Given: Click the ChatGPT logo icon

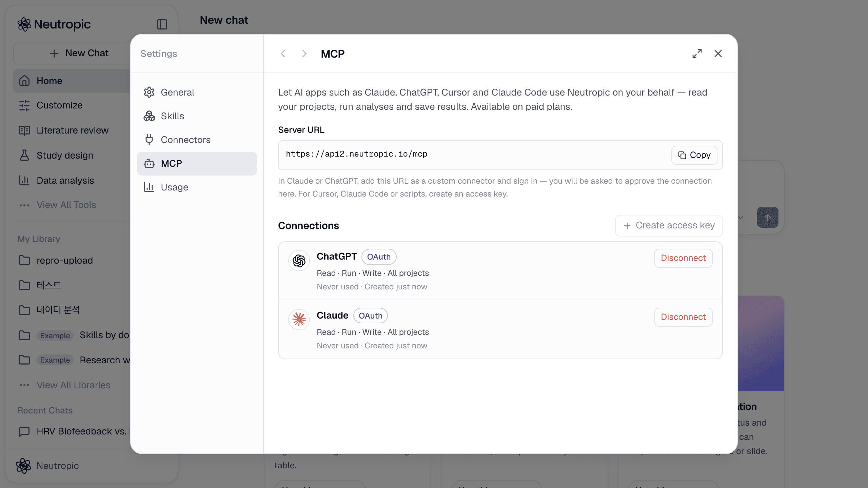Looking at the screenshot, I should click(299, 261).
